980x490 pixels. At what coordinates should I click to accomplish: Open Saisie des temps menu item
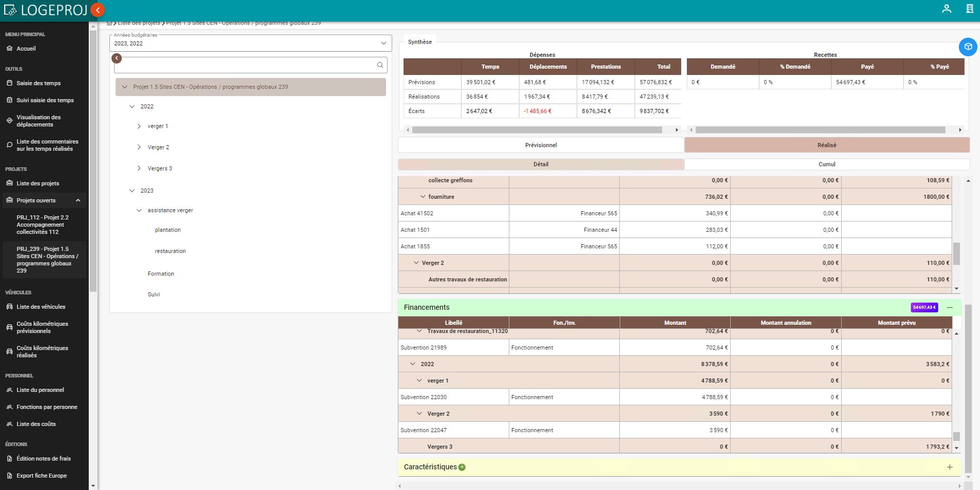pyautogui.click(x=38, y=83)
